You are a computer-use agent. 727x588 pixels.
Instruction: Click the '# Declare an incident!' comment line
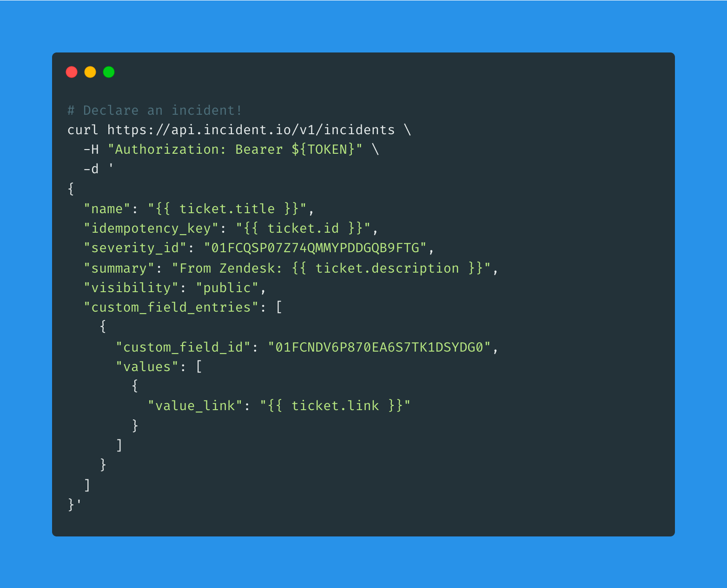click(x=155, y=110)
